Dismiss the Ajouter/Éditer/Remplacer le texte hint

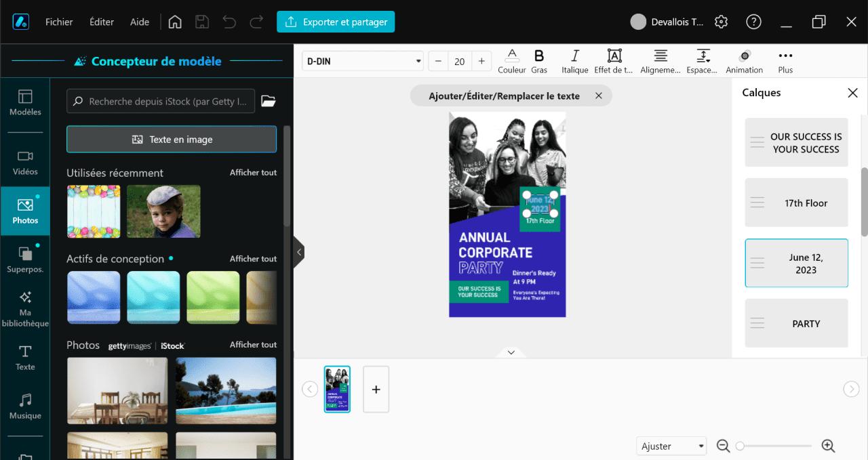599,96
